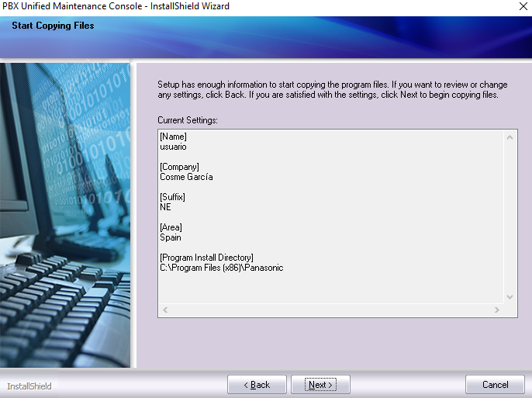Viewport: 532px width, 398px height.
Task: Go back with the Back button
Action: pyautogui.click(x=257, y=385)
